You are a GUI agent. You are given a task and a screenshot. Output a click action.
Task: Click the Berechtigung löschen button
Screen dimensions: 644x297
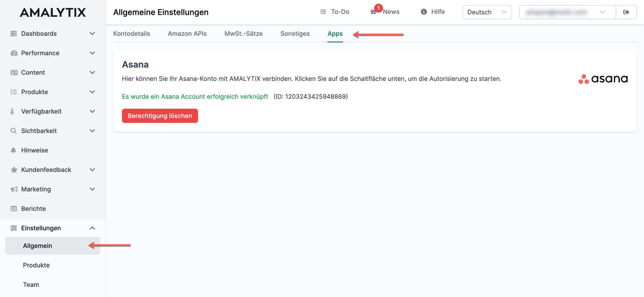click(160, 116)
